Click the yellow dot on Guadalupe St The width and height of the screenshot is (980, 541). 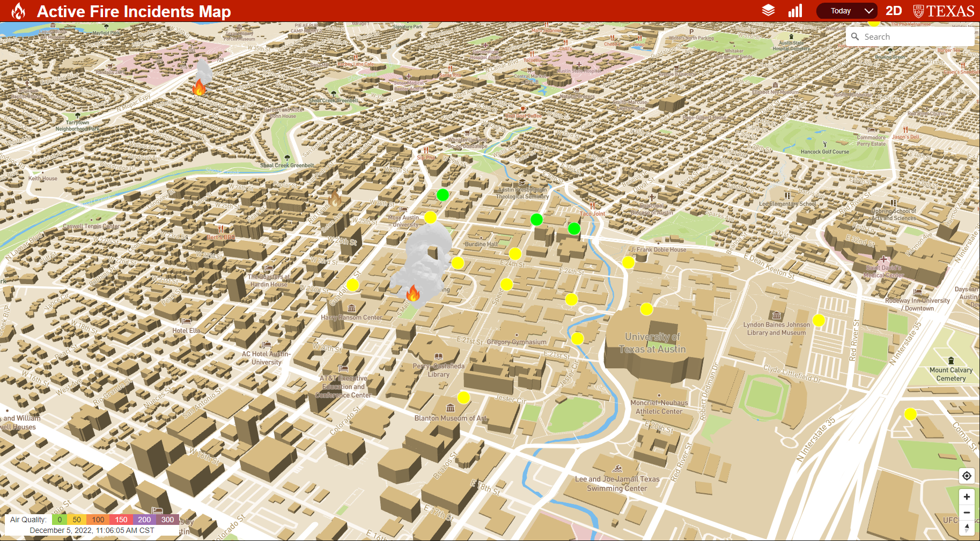352,285
